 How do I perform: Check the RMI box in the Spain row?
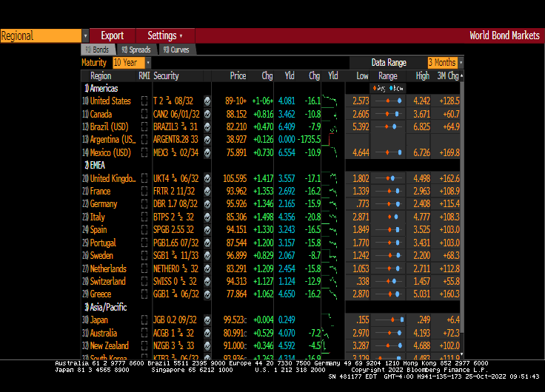[x=144, y=230]
